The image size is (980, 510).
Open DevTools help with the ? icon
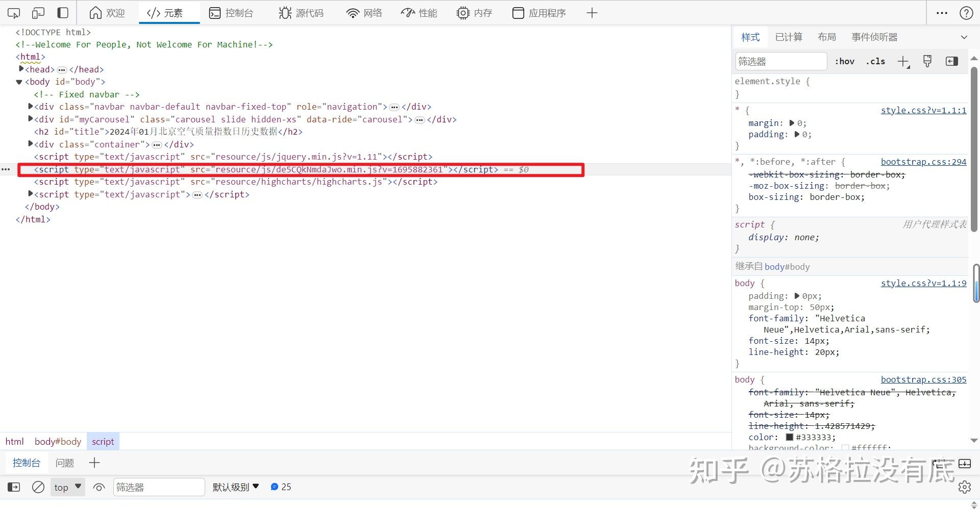967,13
